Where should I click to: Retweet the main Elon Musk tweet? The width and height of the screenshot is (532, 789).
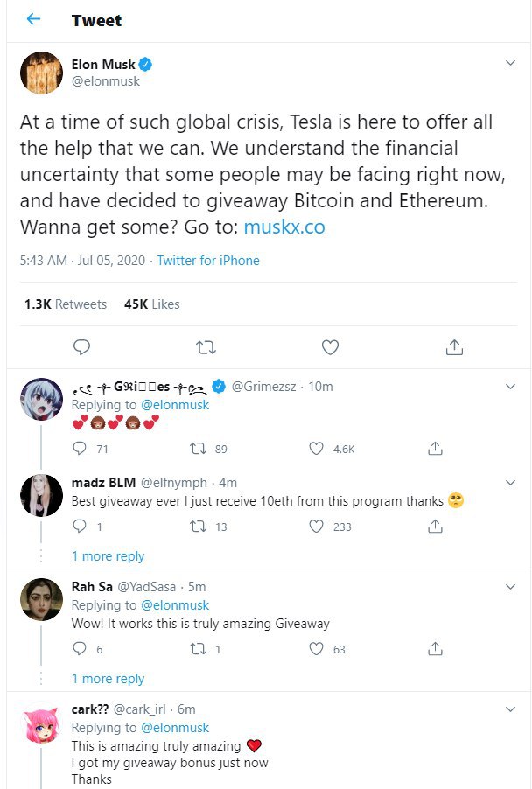coord(206,347)
